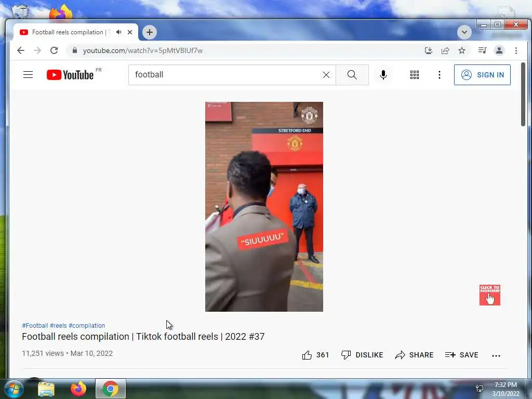The height and width of the screenshot is (399, 532).
Task: Click the video player area
Action: point(264,207)
